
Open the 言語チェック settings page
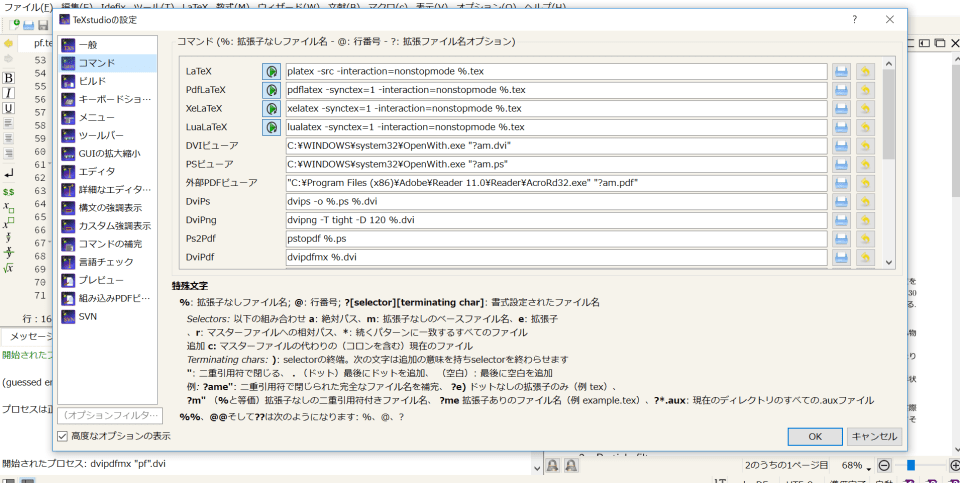click(108, 262)
